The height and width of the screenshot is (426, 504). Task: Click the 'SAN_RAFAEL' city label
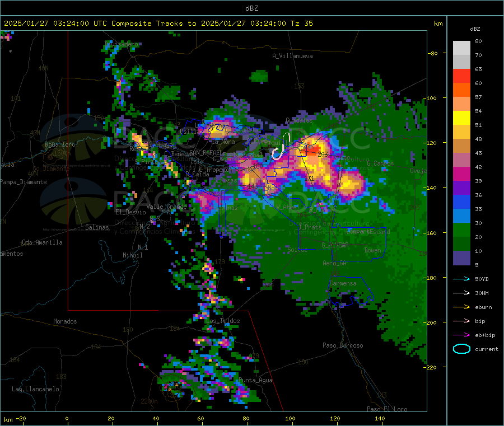205,153
